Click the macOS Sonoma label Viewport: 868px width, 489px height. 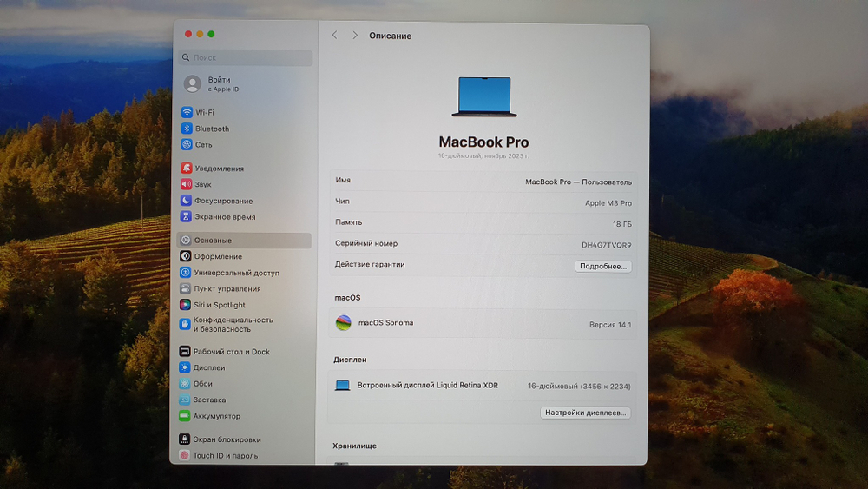[x=386, y=323]
